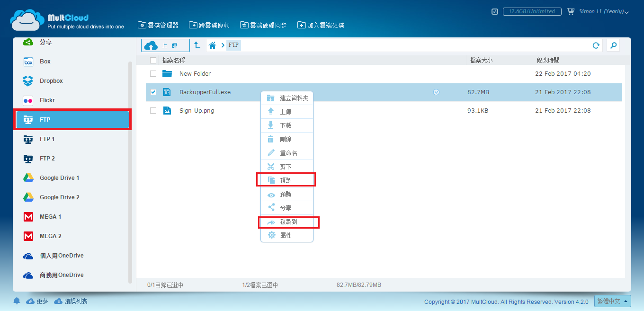Viewport: 644px width, 311px height.
Task: Open the Dropbox drive in sidebar
Action: pos(51,81)
